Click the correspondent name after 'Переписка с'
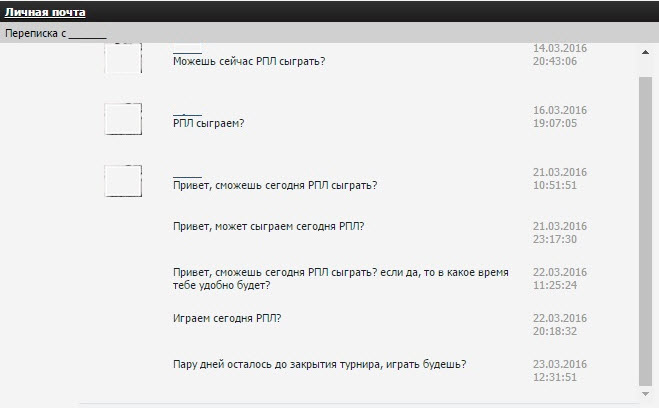 pos(87,34)
